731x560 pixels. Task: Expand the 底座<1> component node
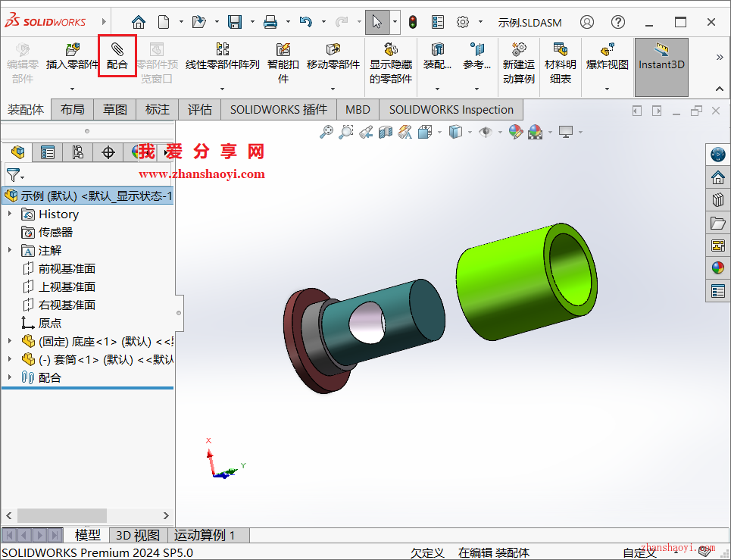[x=10, y=341]
